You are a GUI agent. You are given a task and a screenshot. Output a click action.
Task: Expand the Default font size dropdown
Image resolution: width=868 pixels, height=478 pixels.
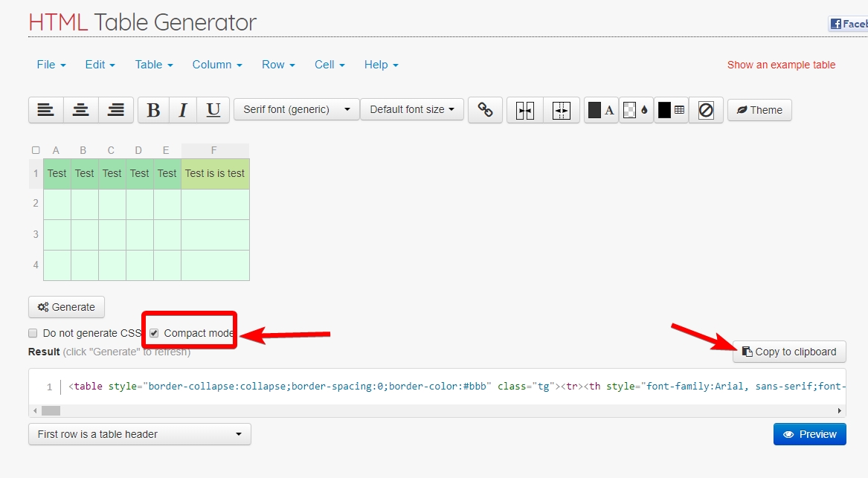pyautogui.click(x=412, y=109)
